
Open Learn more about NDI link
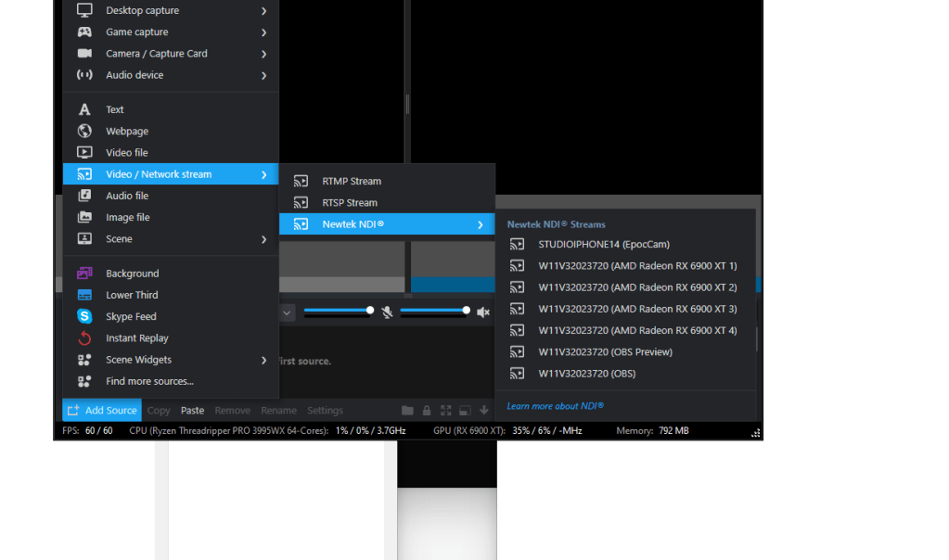555,406
